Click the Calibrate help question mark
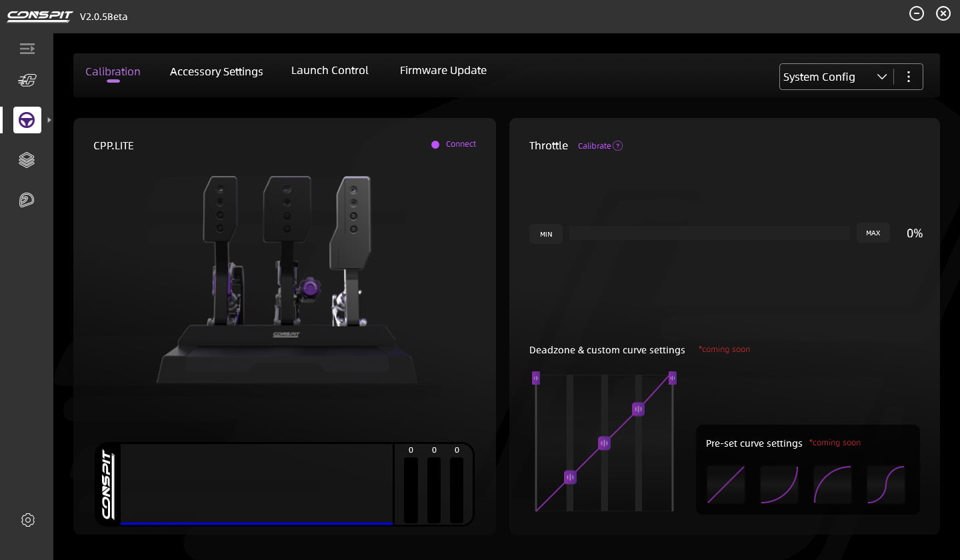This screenshot has width=960, height=560. point(617,146)
